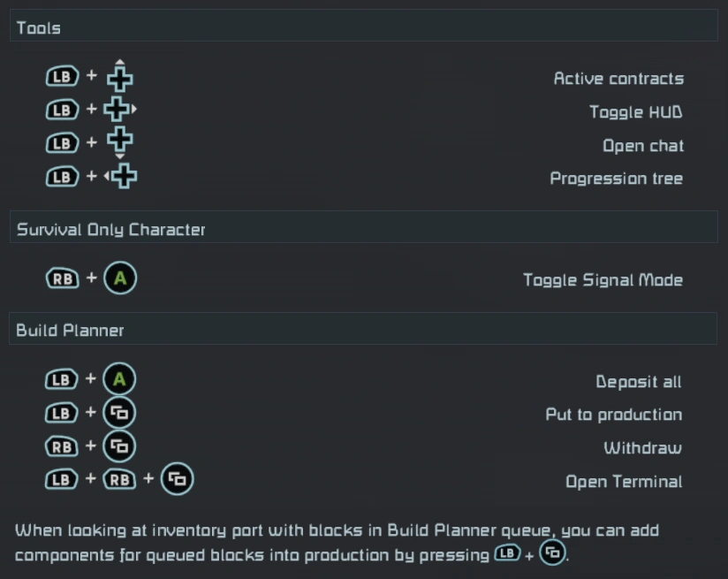Click the view button icon for Put to production
728x579 pixels.
(120, 414)
